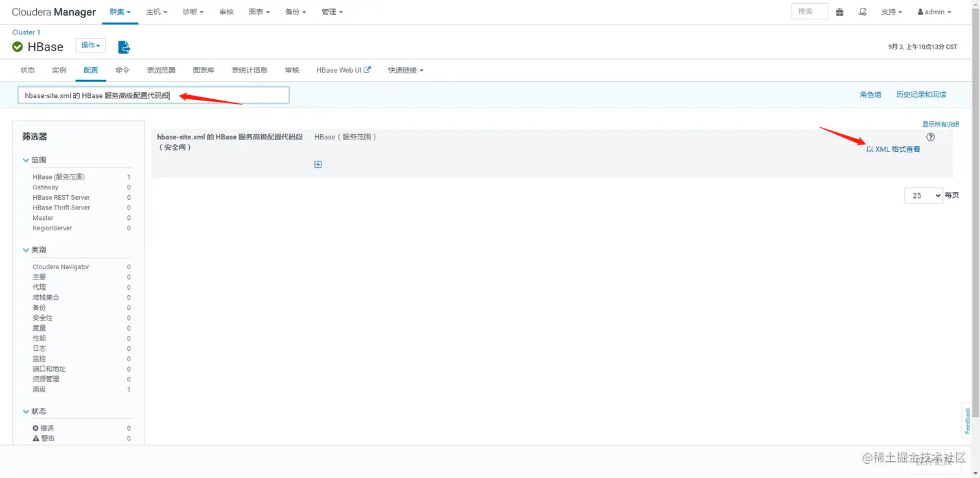The width and height of the screenshot is (980, 478).
Task: Collapse the 范围 filter section
Action: [x=35, y=160]
